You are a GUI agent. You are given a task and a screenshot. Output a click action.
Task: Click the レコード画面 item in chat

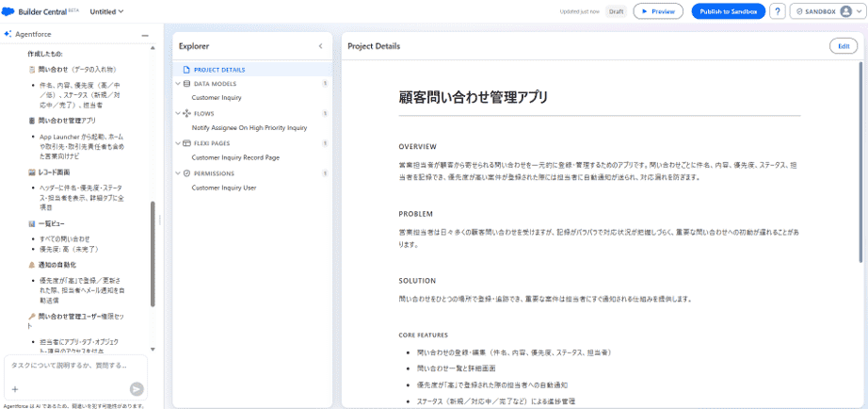pos(54,172)
